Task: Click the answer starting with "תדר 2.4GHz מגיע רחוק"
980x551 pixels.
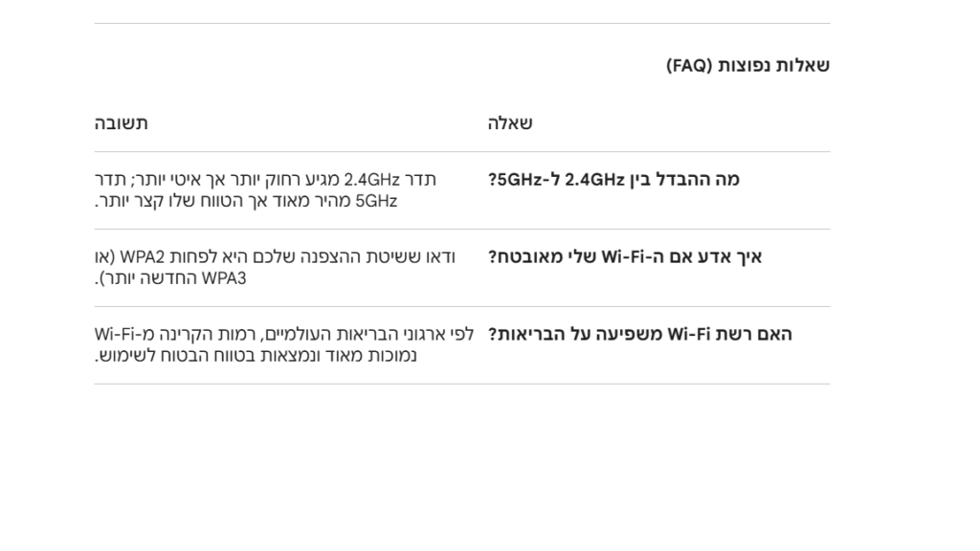Action: pos(266,190)
